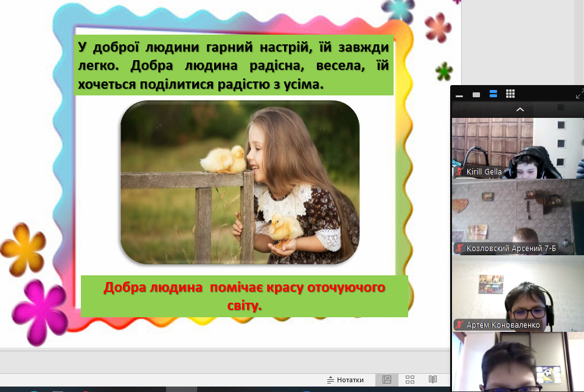Click text "У доброї людини гарний настрій"

tap(195, 47)
